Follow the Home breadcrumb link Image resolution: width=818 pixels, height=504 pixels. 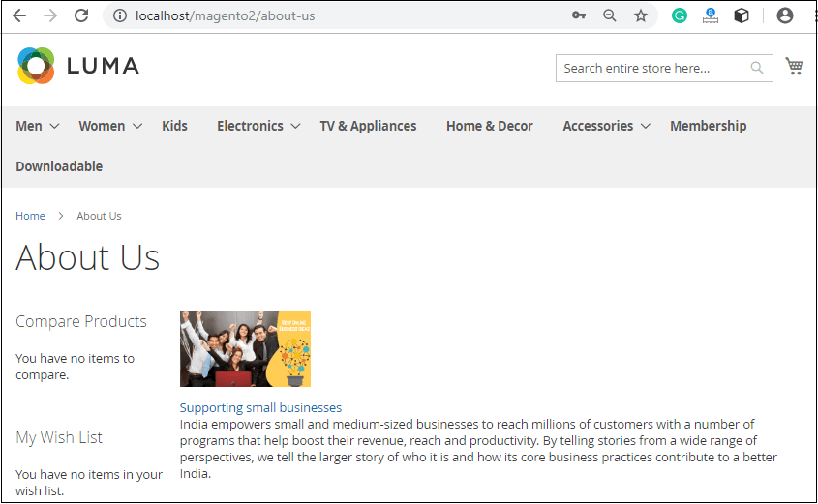[30, 216]
